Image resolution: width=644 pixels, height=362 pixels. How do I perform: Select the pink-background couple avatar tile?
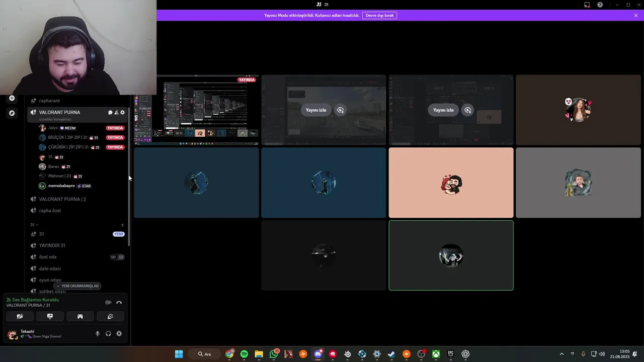[451, 183]
